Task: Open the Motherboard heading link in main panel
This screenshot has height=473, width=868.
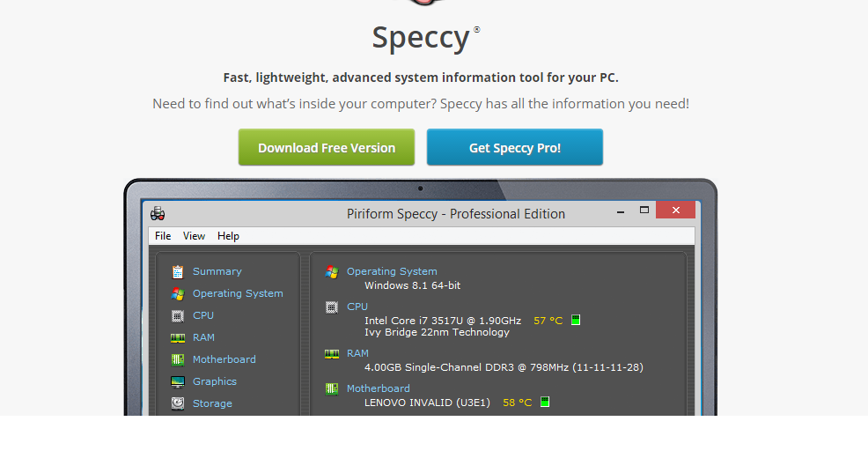Action: tap(378, 388)
